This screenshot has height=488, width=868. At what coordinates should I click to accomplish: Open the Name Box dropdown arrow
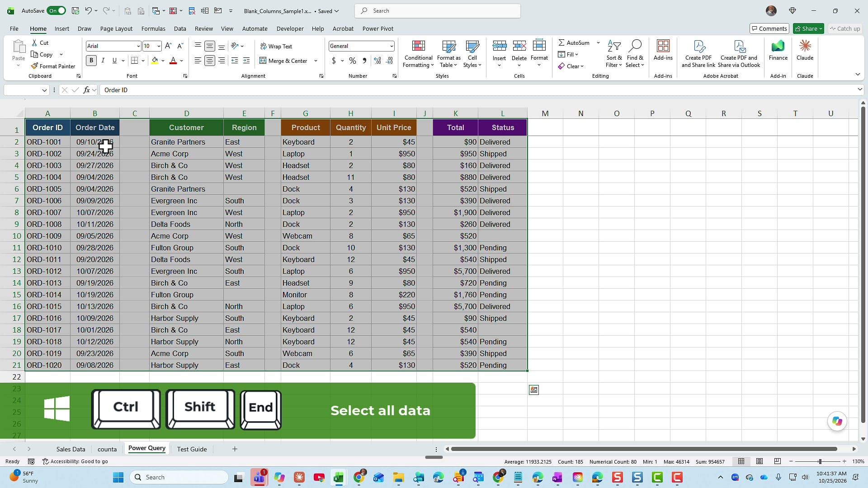tap(44, 90)
